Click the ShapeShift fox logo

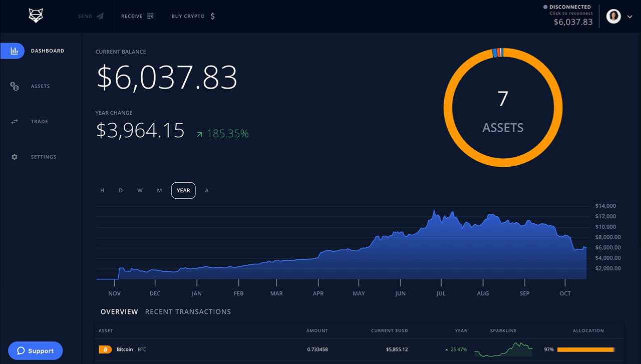35,16
